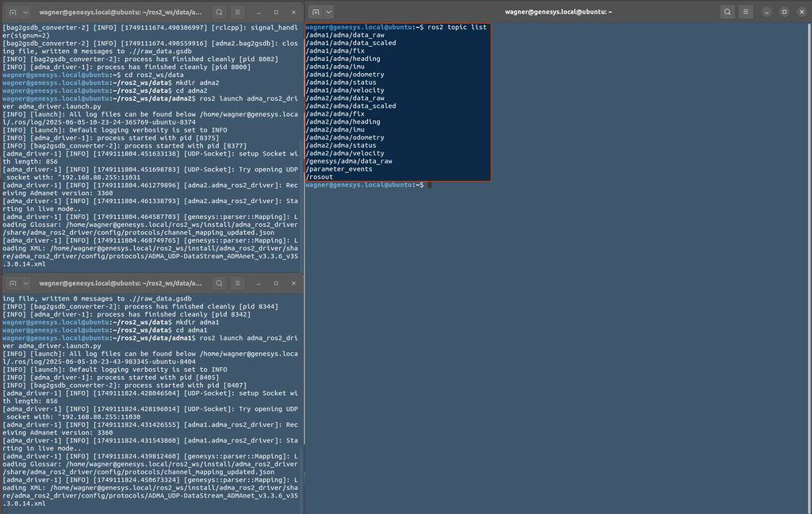This screenshot has width=812, height=514.
Task: Click the '/genesys/adma/data_raw' topic line
Action: pyautogui.click(x=349, y=161)
